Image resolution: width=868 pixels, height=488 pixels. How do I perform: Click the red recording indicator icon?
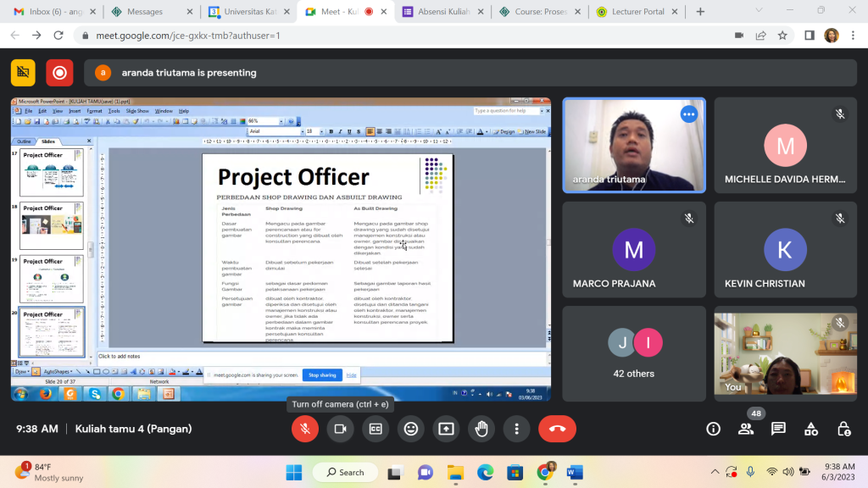coord(59,73)
